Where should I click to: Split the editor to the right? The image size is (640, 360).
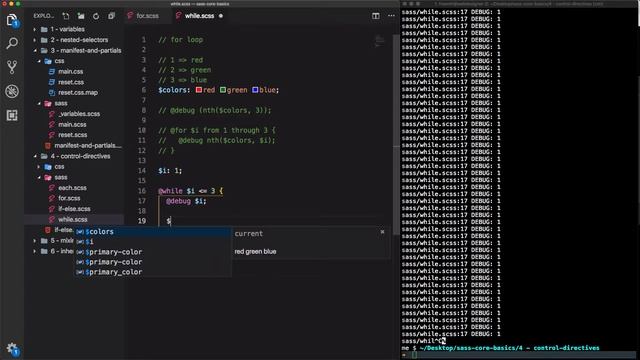click(376, 16)
